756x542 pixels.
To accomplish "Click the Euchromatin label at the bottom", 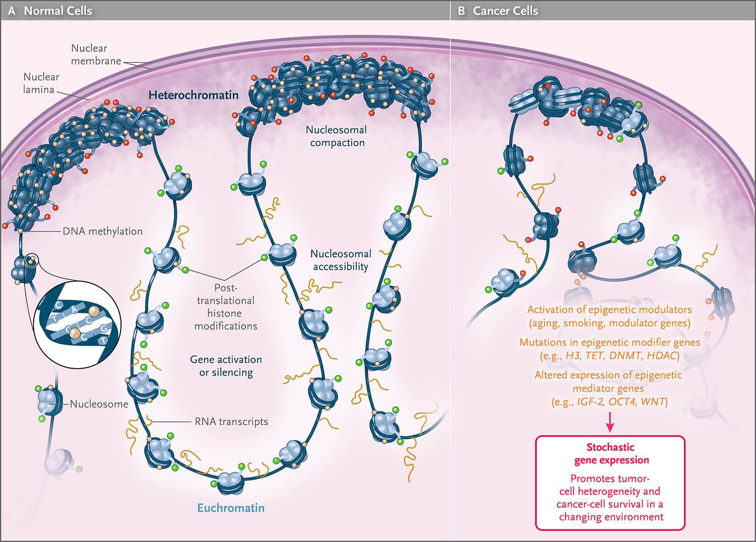I will [x=231, y=508].
